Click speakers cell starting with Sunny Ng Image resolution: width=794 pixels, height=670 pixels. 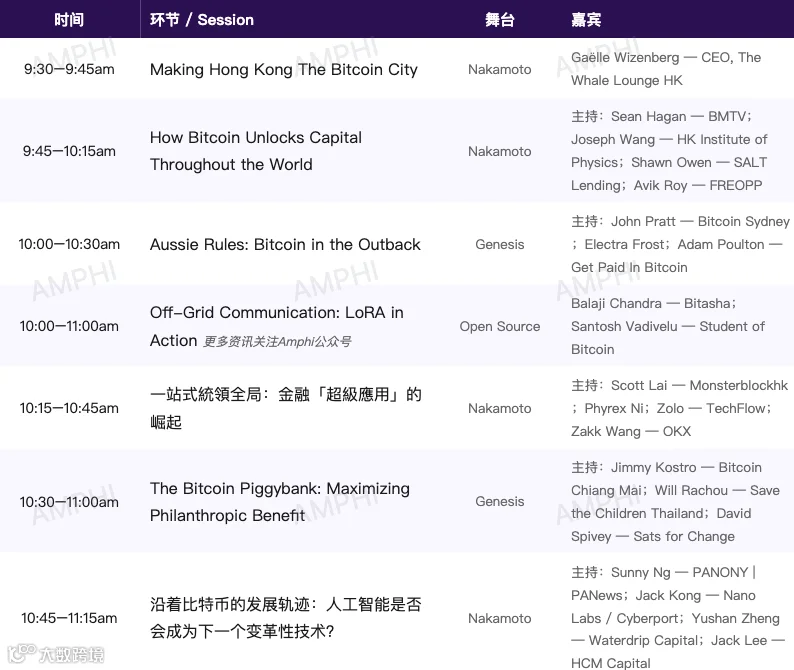pyautogui.click(x=678, y=617)
